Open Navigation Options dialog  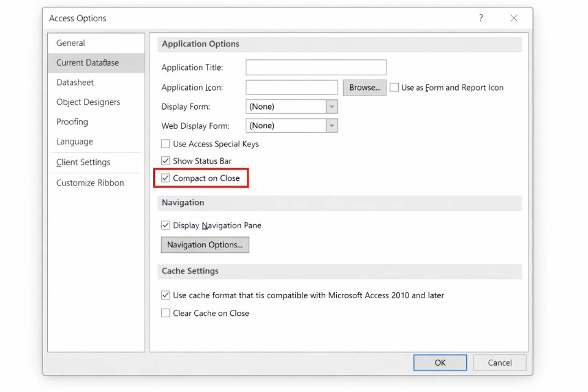point(205,245)
